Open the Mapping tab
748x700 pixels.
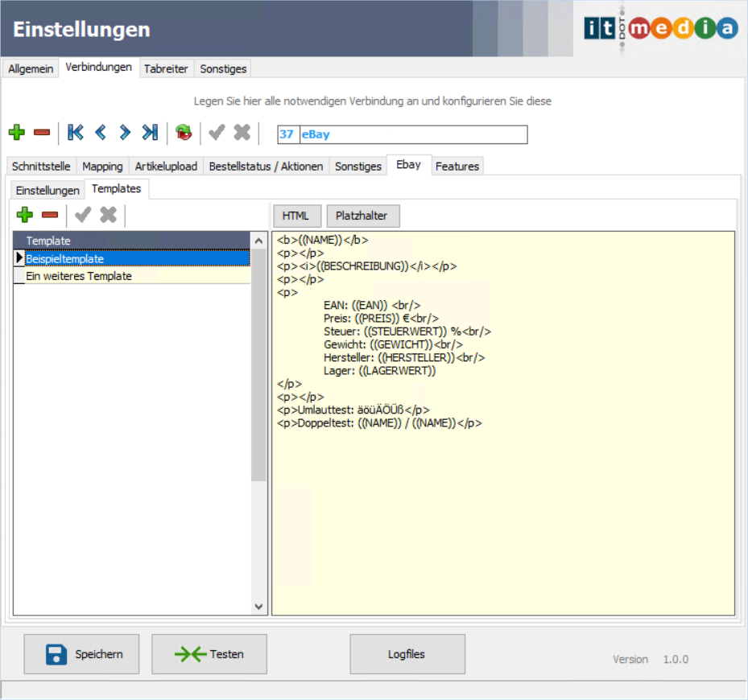pos(102,166)
